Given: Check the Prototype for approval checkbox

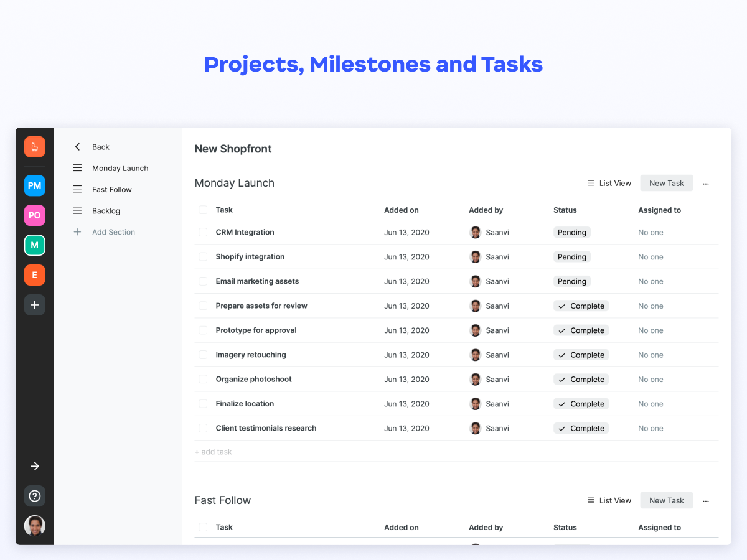Looking at the screenshot, I should [x=203, y=330].
